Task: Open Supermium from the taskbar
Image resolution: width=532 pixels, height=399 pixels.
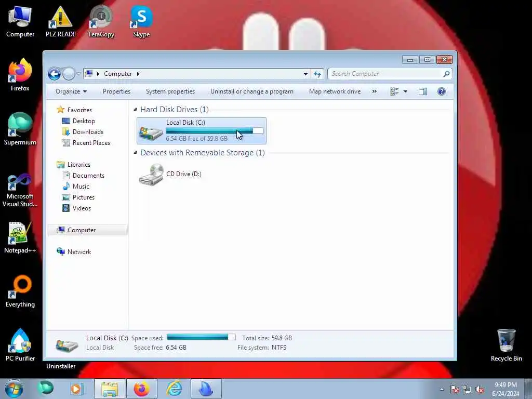Action: (46, 388)
